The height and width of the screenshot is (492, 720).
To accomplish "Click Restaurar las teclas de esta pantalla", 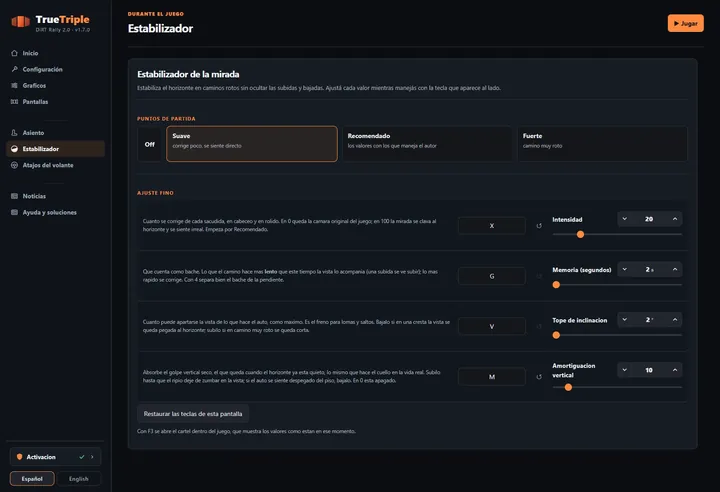I will (x=193, y=414).
